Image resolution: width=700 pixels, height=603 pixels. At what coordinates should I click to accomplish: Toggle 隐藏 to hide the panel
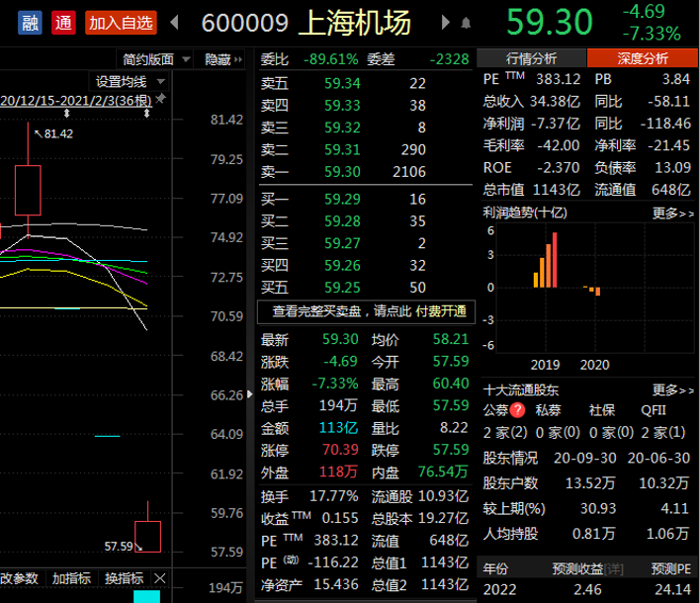(x=222, y=59)
